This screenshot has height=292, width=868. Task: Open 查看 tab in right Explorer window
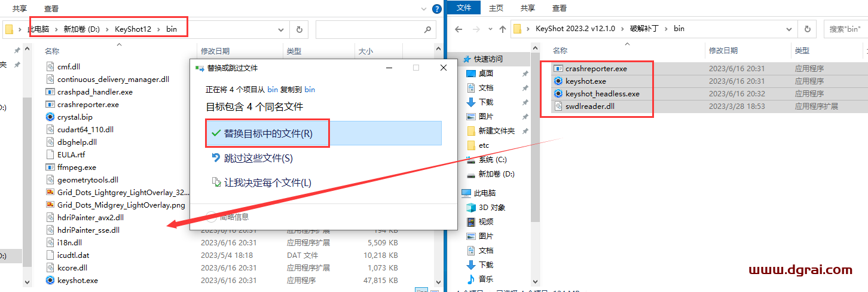point(560,8)
